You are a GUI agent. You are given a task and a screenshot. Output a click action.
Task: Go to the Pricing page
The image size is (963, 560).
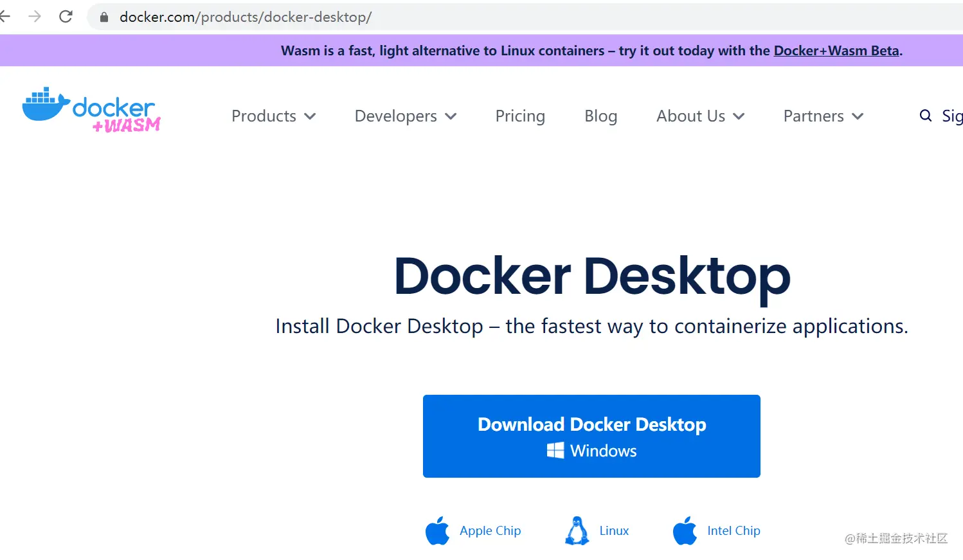pos(520,116)
